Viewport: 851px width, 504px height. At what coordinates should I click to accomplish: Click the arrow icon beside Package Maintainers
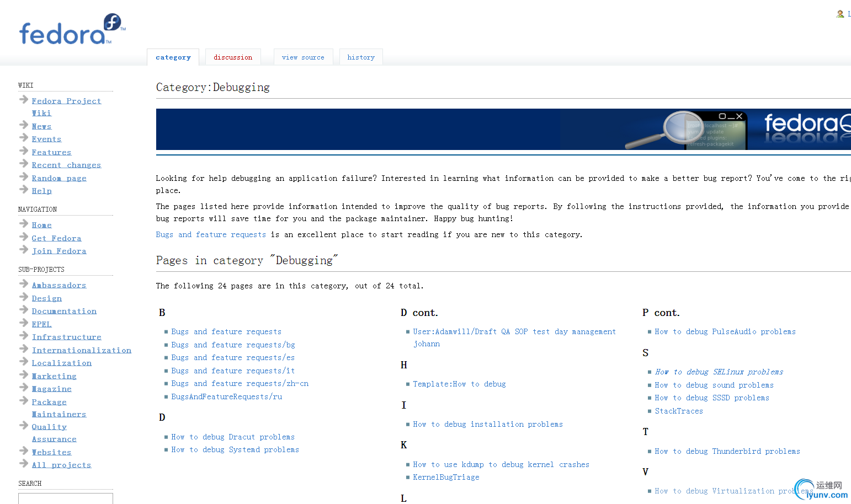[24, 400]
